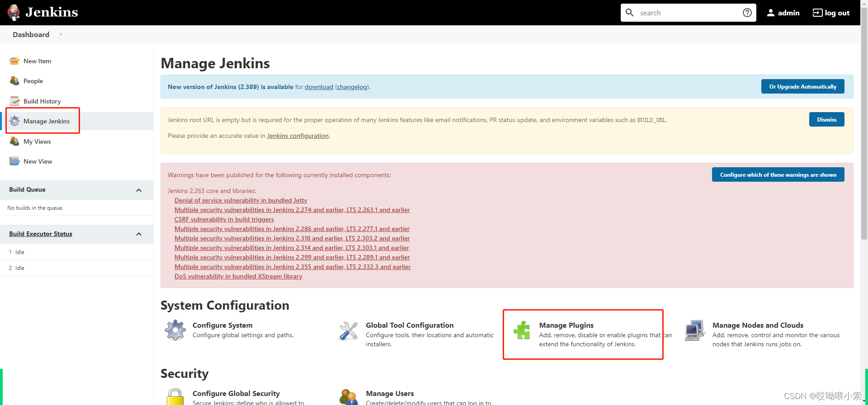Screen dimensions: 868x405
Task: Open vulnerabilities link for Jenkins 2.314 and earlier
Action: click(x=292, y=248)
